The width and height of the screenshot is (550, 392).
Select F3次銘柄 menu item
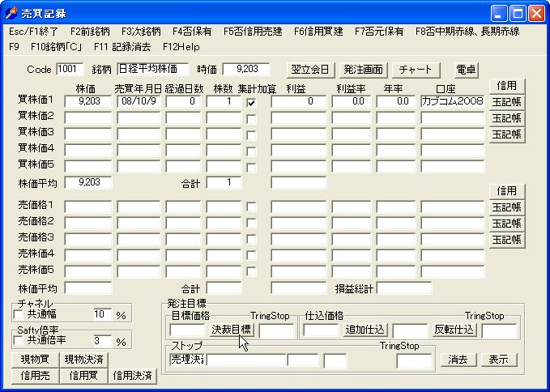141,32
